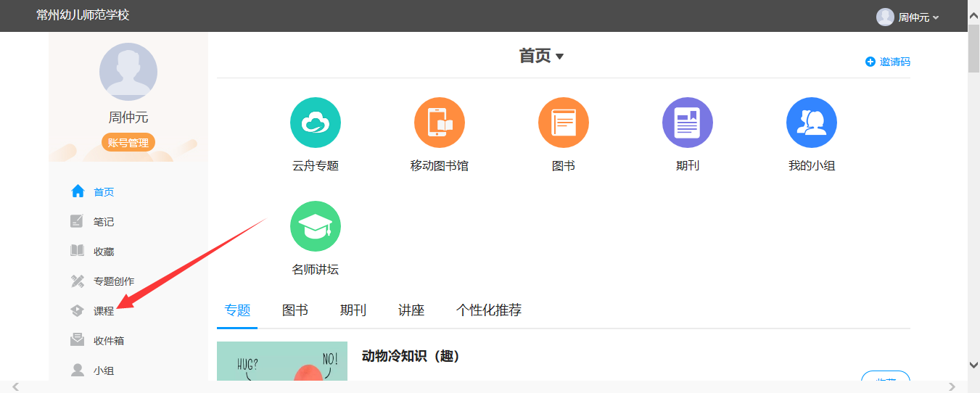
Task: Open the purple 期刊 journal icon
Action: click(x=688, y=123)
